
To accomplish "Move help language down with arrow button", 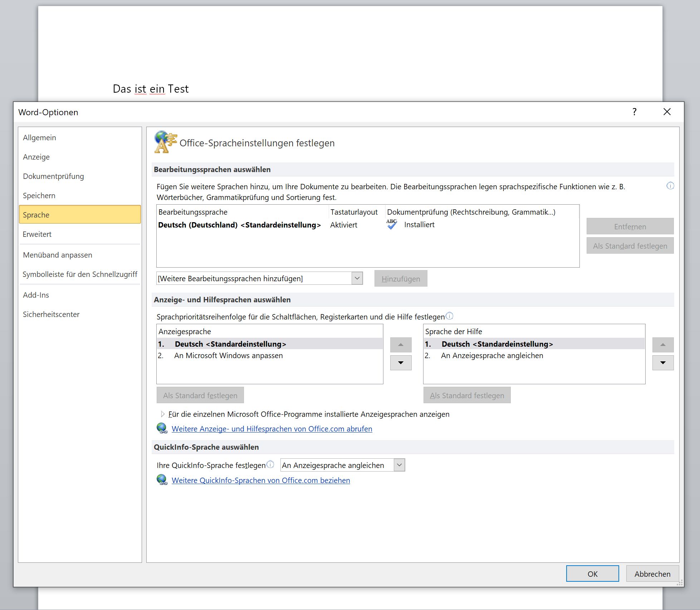I will 663,363.
